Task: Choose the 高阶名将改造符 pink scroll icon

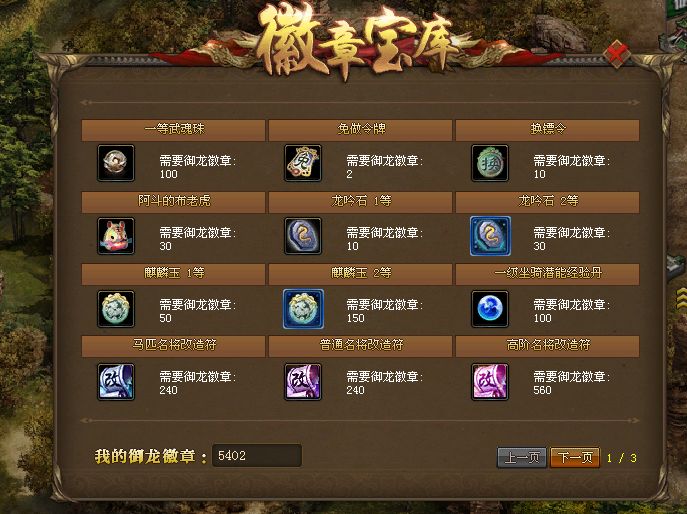Action: point(490,381)
